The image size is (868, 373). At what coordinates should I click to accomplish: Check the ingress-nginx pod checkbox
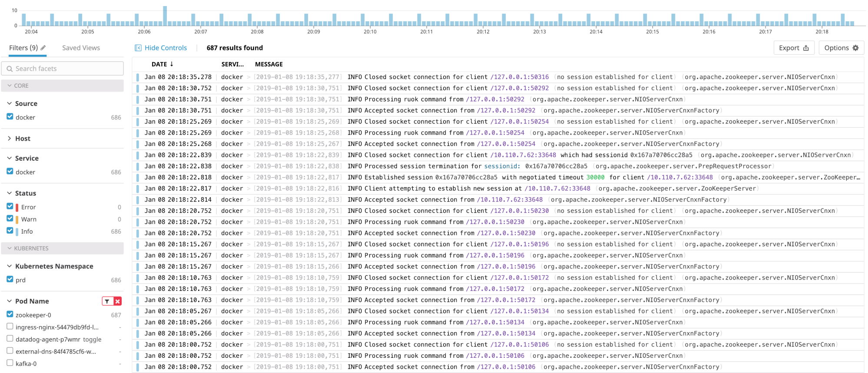(10, 326)
